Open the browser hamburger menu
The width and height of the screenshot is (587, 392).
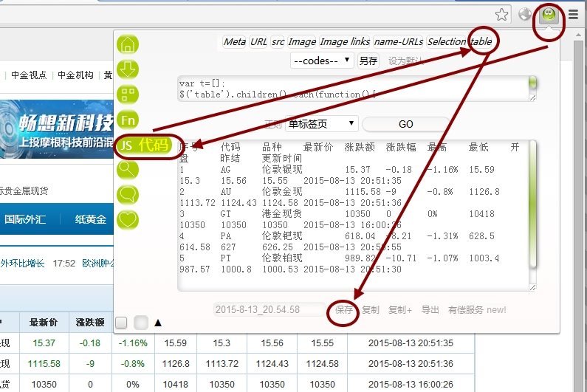[573, 15]
